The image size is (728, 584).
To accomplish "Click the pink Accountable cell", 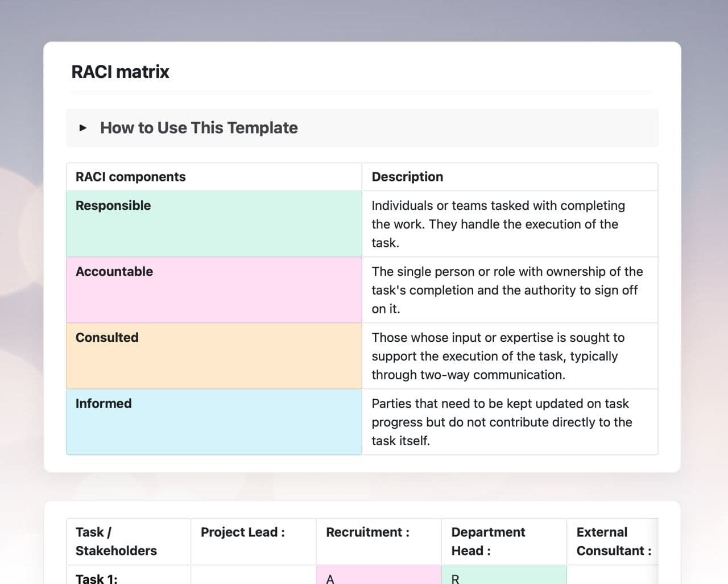I will coord(214,289).
